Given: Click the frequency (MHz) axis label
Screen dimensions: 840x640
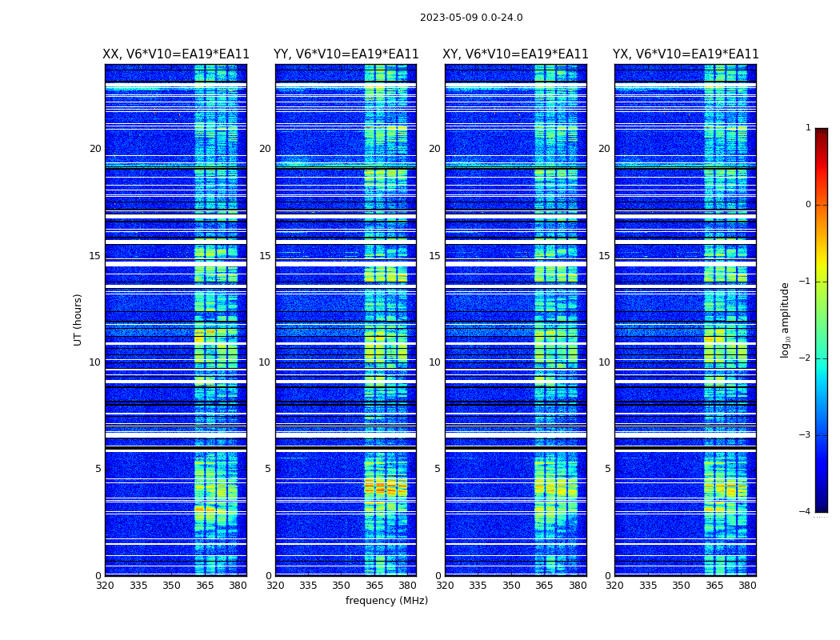Looking at the screenshot, I should [386, 600].
